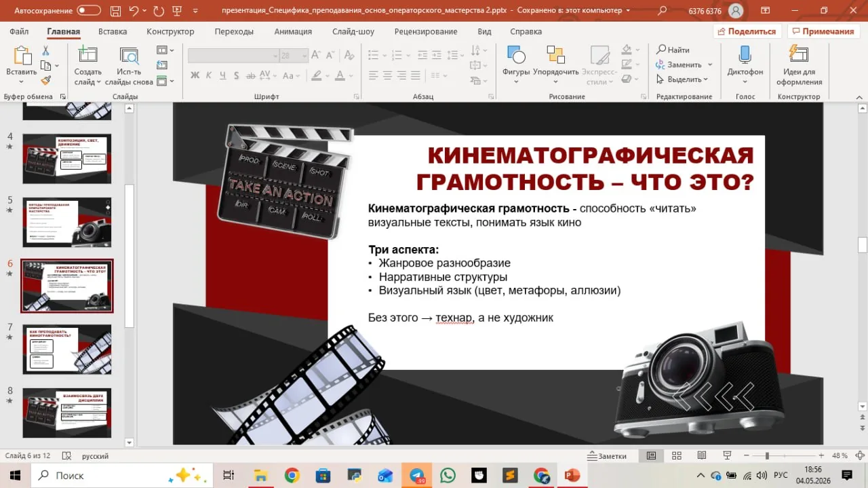Open the Макет slide layout dropdown

pos(165,50)
